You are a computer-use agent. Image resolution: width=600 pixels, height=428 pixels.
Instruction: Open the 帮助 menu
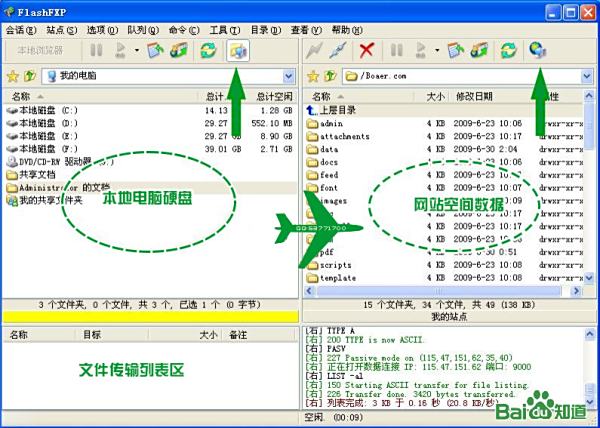coord(347,30)
